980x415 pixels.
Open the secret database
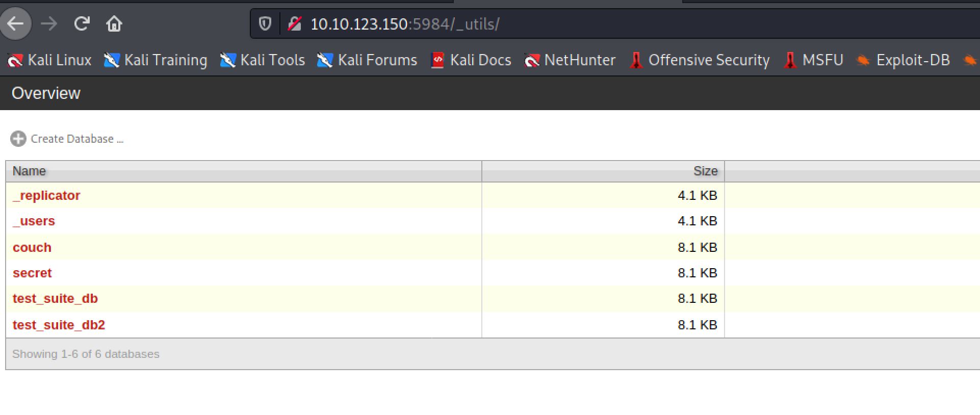[x=32, y=273]
